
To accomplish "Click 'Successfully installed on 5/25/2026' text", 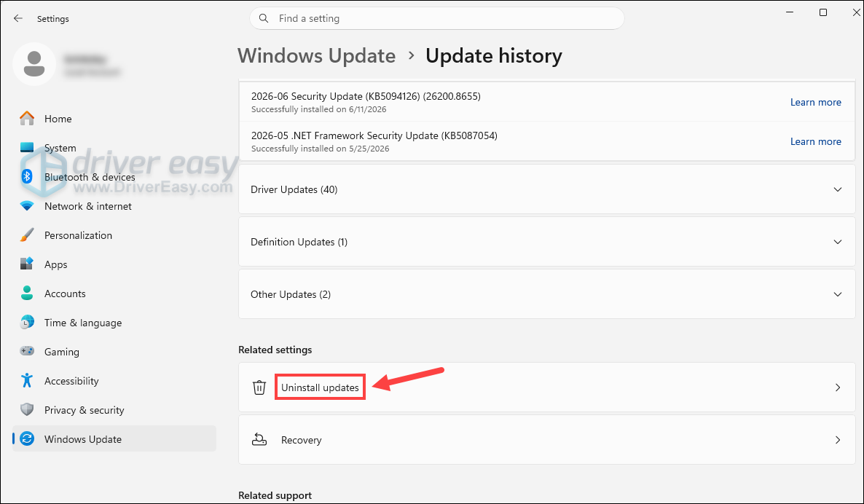I will pos(320,148).
